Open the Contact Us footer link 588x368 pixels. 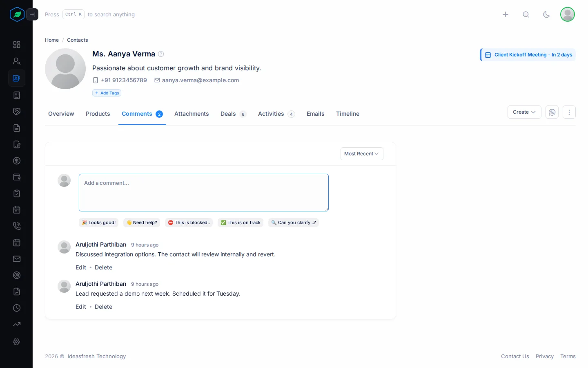click(x=515, y=356)
